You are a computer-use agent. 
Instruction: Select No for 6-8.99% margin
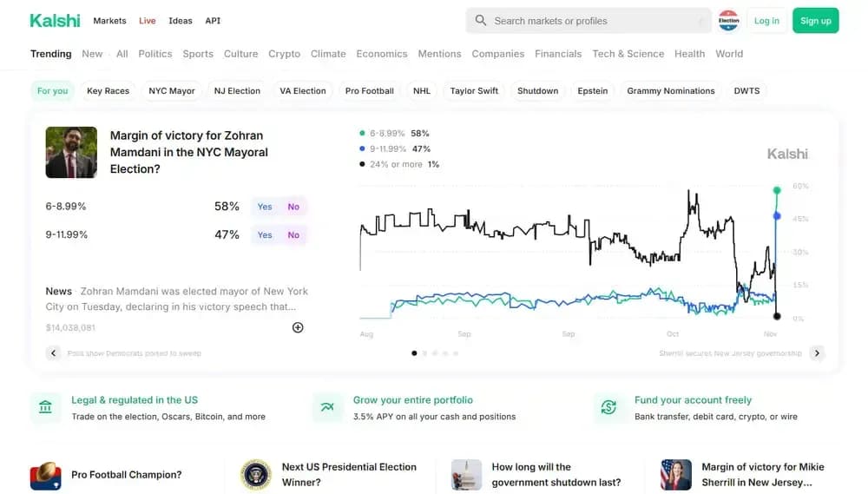pyautogui.click(x=293, y=207)
